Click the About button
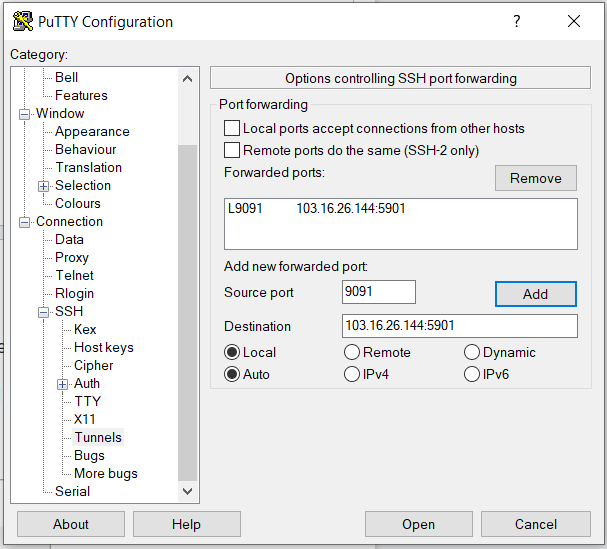607x549 pixels. (x=71, y=524)
